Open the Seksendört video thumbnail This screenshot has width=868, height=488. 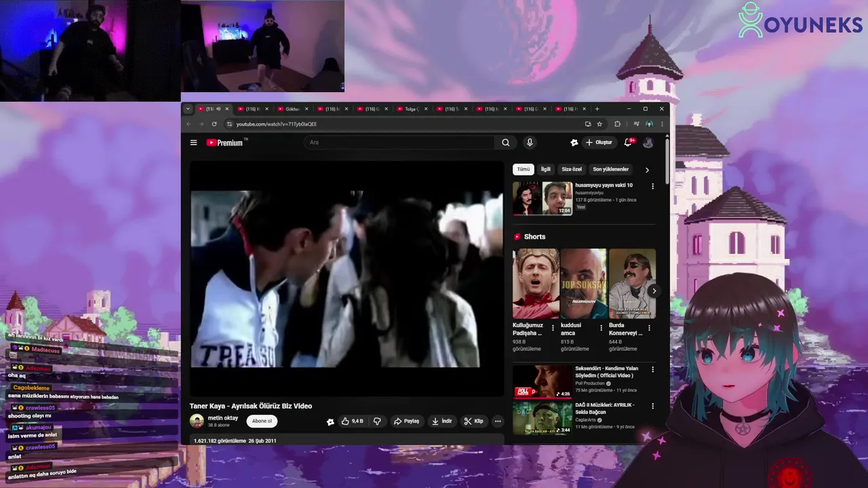coord(542,382)
